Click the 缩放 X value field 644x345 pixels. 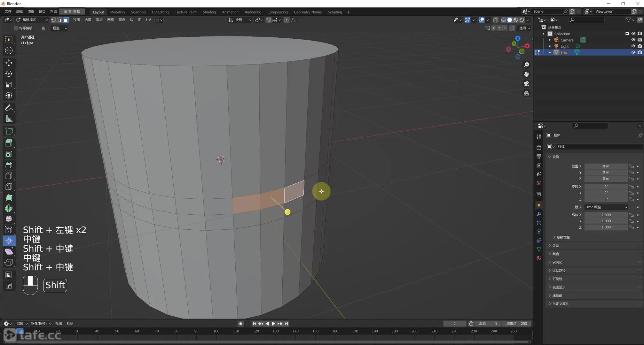point(606,215)
